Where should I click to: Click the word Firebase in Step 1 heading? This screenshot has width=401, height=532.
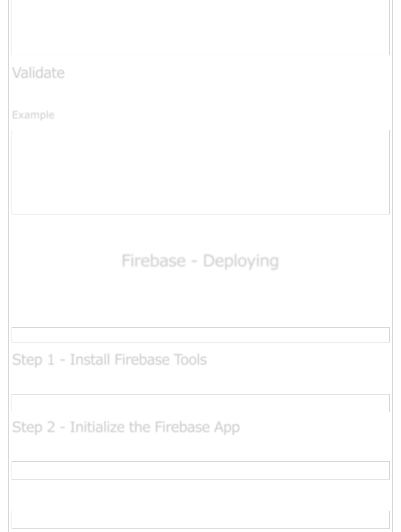pyautogui.click(x=142, y=360)
